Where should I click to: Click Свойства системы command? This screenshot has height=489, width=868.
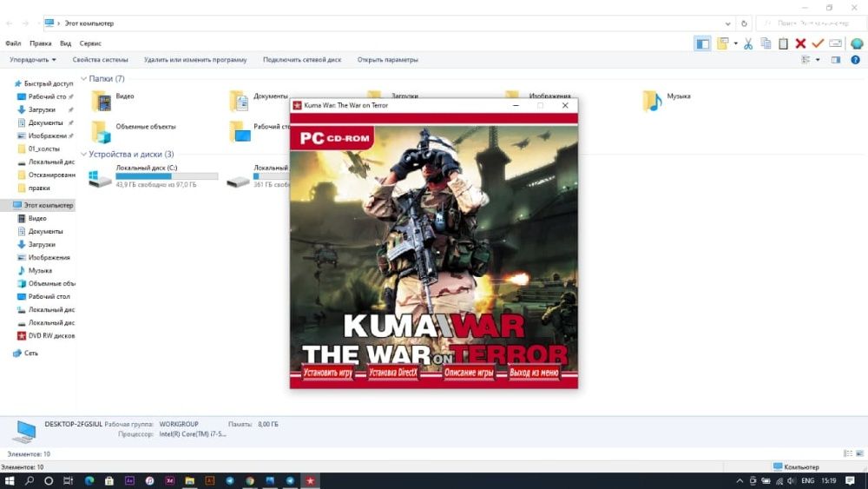click(100, 60)
